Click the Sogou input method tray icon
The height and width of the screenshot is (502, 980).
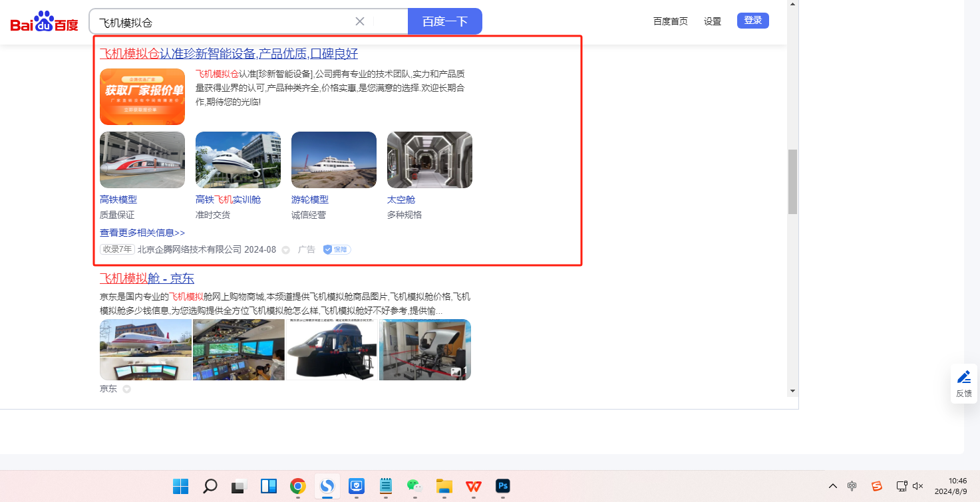[877, 486]
